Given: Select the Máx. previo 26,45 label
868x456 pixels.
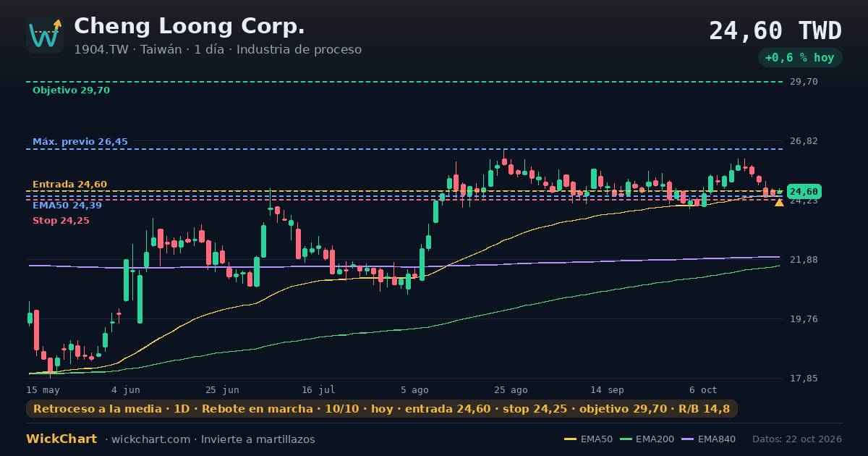Looking at the screenshot, I should pos(80,142).
